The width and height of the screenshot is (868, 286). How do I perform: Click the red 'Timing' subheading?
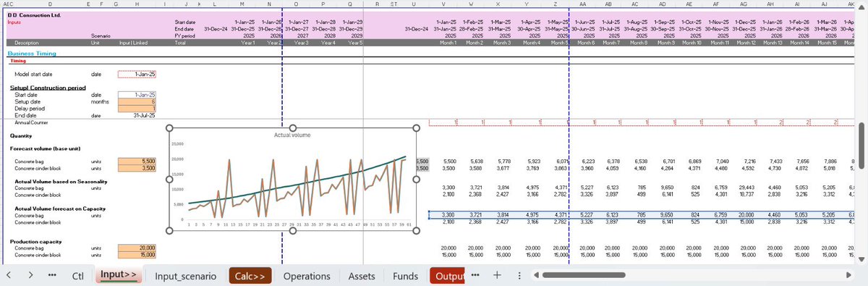pos(18,61)
